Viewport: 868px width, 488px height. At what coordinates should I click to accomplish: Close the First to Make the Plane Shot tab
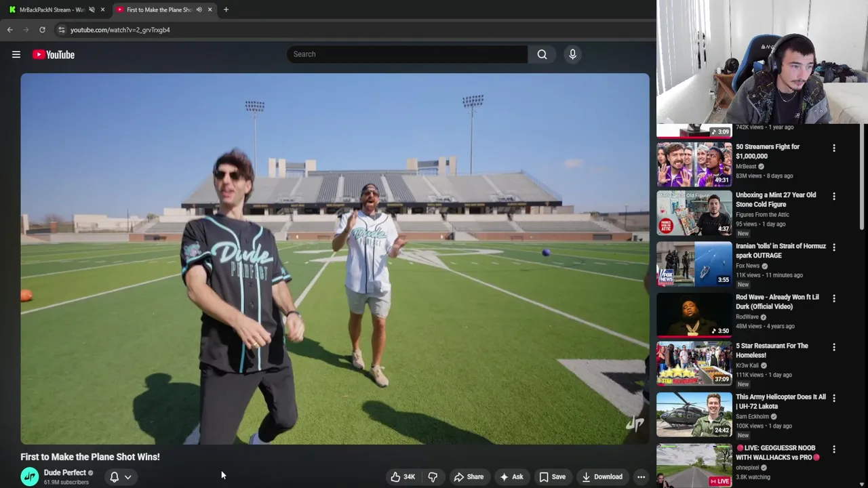(x=210, y=9)
